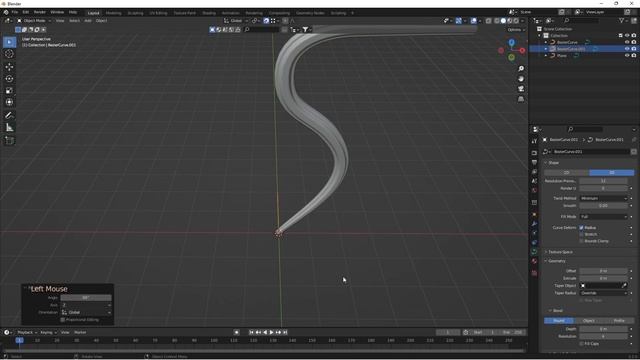Select rendered viewport shading mode
The image size is (640, 360).
pos(516,21)
